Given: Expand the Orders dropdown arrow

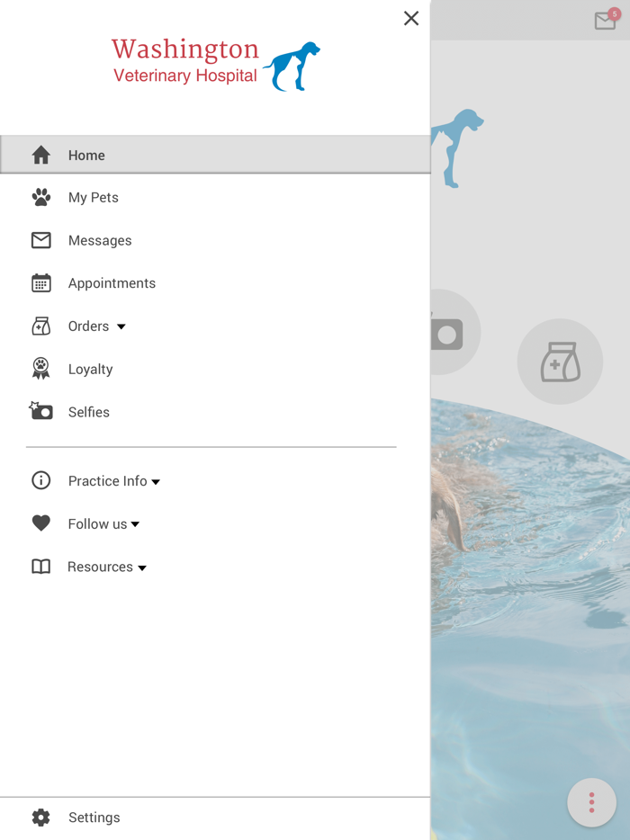Looking at the screenshot, I should [121, 326].
